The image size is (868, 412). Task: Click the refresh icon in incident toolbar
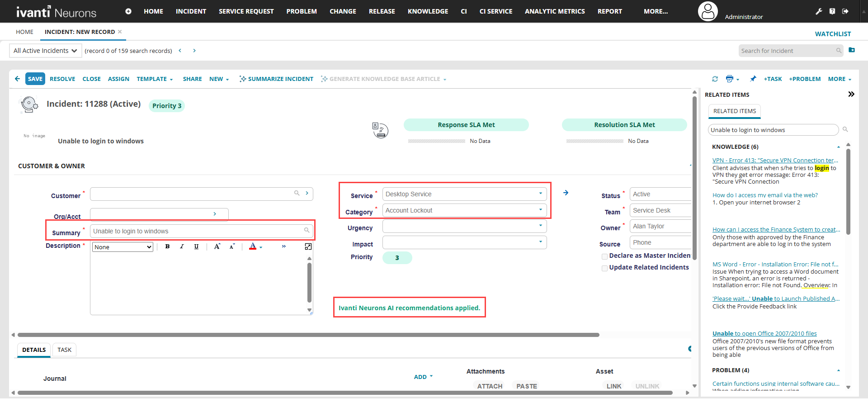(x=715, y=79)
